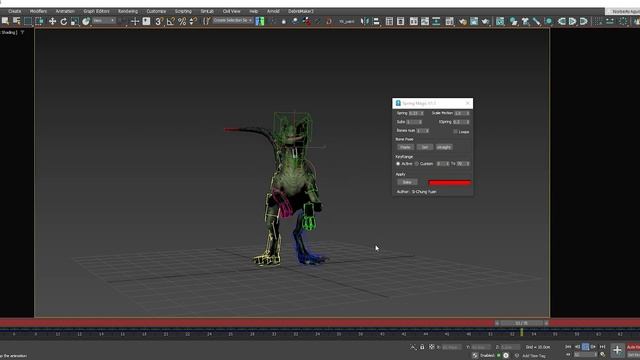Toggle Window/Crossing selection mode

(39, 21)
